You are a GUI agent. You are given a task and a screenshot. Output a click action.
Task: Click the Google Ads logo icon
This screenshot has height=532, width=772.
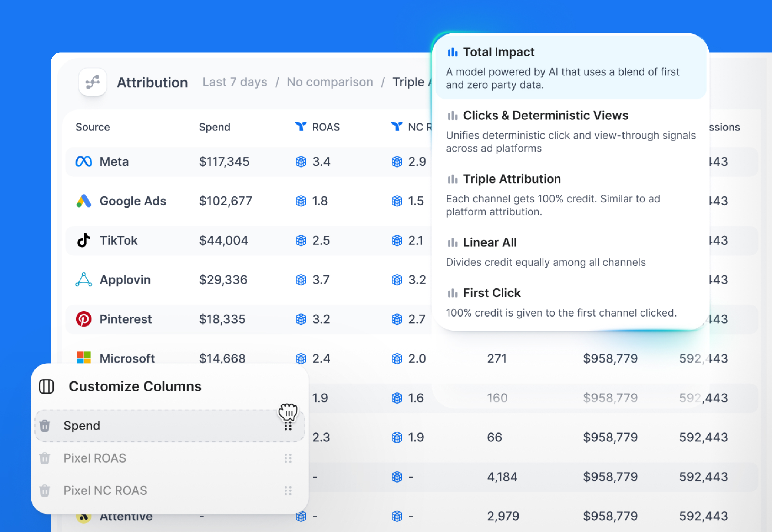pos(84,201)
